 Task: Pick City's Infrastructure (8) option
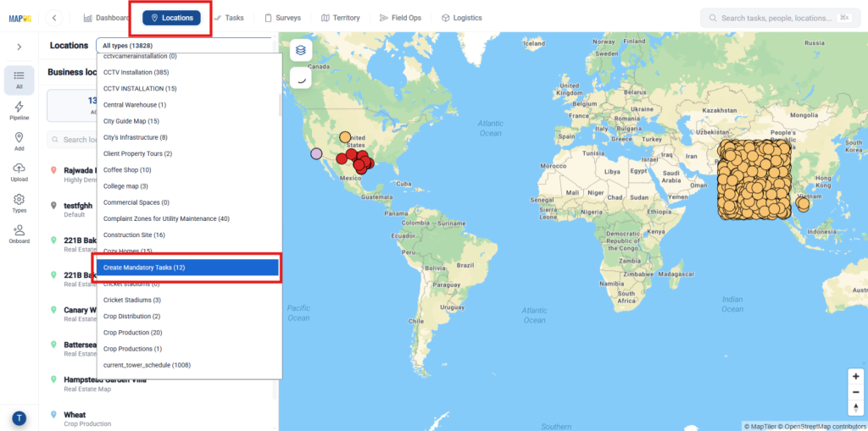coord(189,137)
